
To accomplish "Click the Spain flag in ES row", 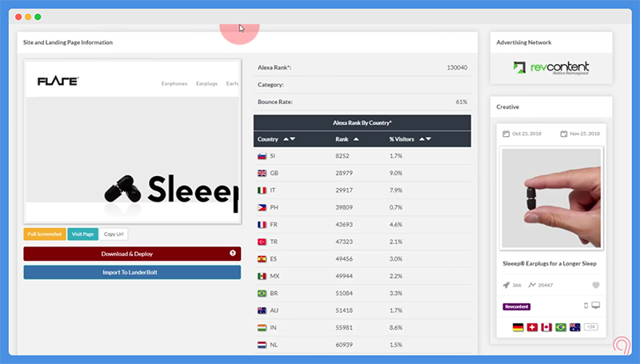I will click(262, 259).
